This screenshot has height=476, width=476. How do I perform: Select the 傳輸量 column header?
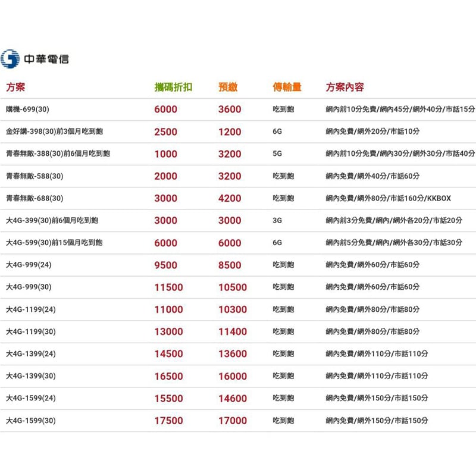[x=287, y=87]
